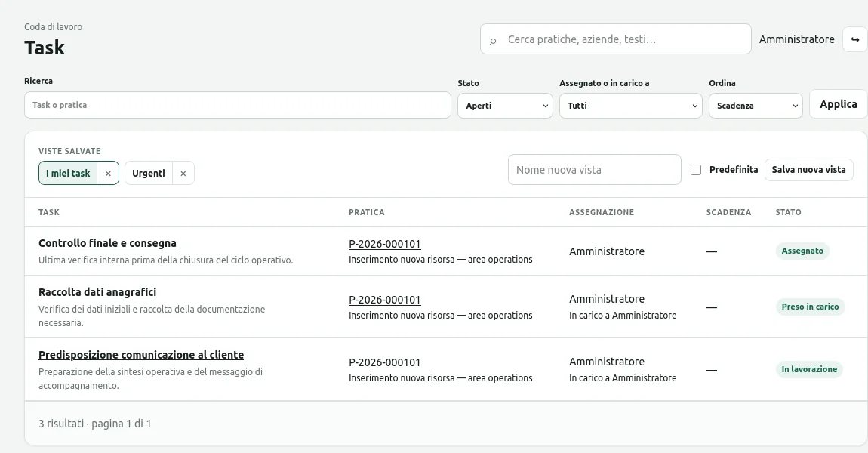
Task: Open the Stato dropdown
Action: click(x=505, y=106)
